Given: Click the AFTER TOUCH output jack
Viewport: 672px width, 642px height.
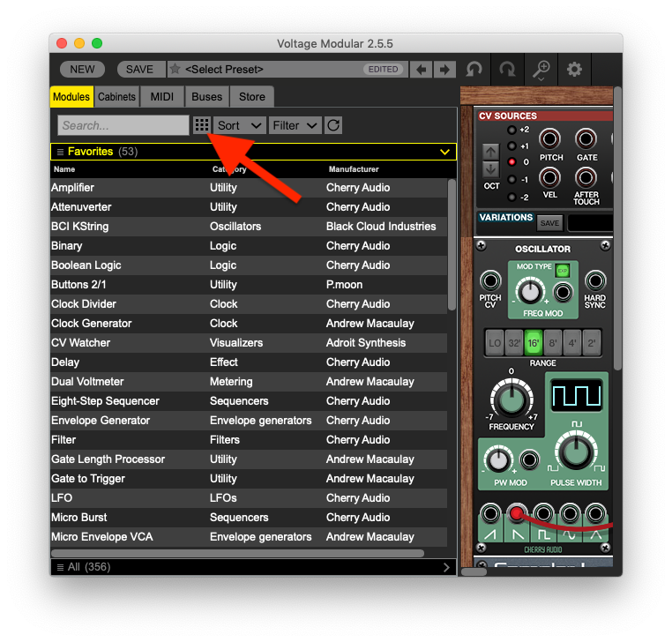Looking at the screenshot, I should 586,177.
